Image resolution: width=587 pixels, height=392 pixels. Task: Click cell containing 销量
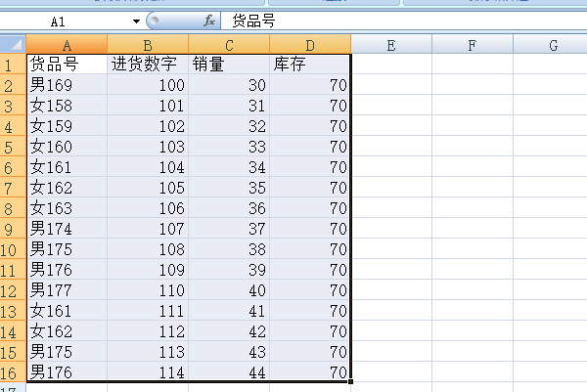[x=229, y=65]
